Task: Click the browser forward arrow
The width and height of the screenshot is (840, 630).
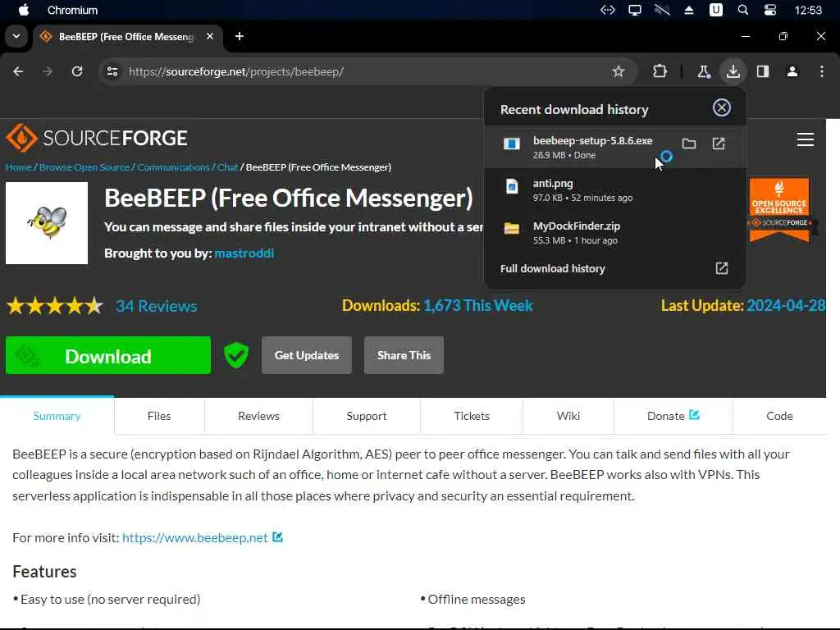Action: (x=48, y=71)
